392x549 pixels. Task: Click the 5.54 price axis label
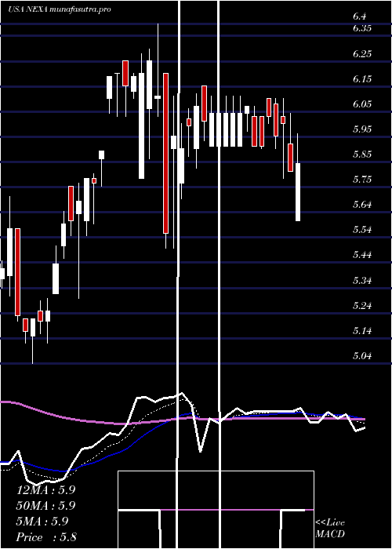(362, 230)
